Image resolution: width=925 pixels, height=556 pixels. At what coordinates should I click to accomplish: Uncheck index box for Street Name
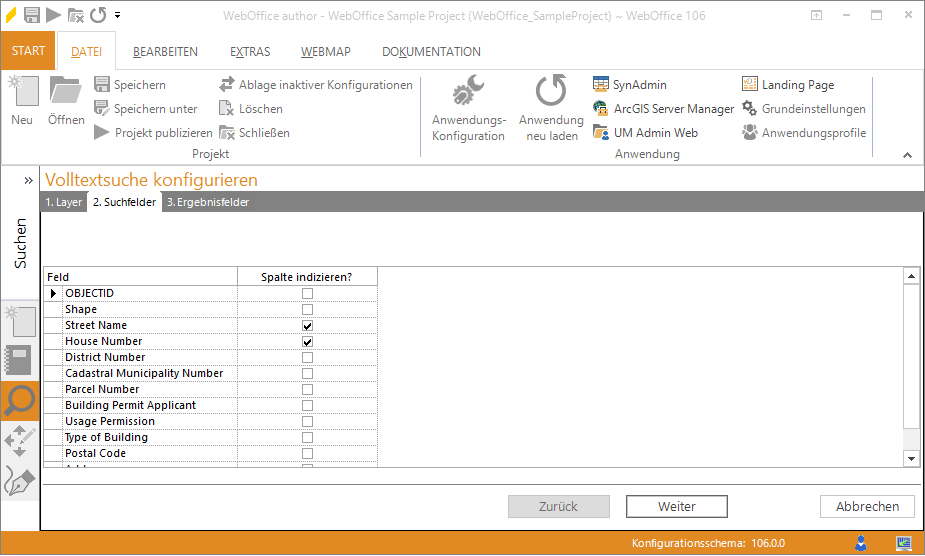(307, 326)
